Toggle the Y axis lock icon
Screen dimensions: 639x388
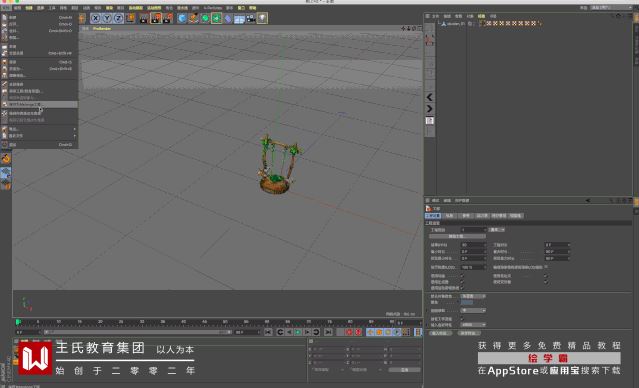tap(107, 18)
